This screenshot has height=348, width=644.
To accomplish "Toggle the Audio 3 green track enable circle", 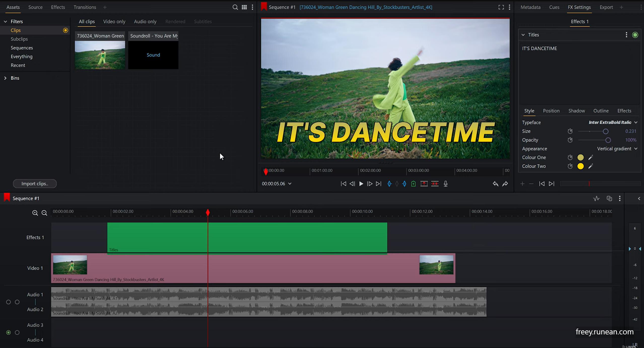I will point(8,332).
